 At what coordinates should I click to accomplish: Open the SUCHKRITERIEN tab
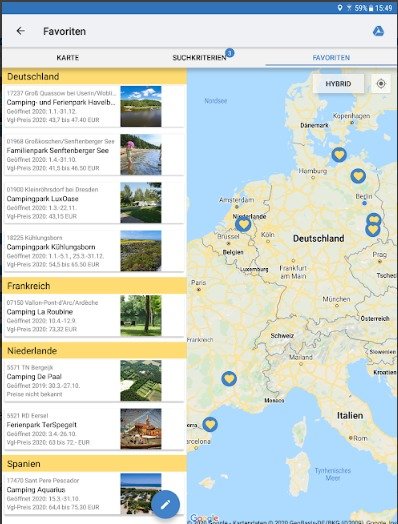199,57
